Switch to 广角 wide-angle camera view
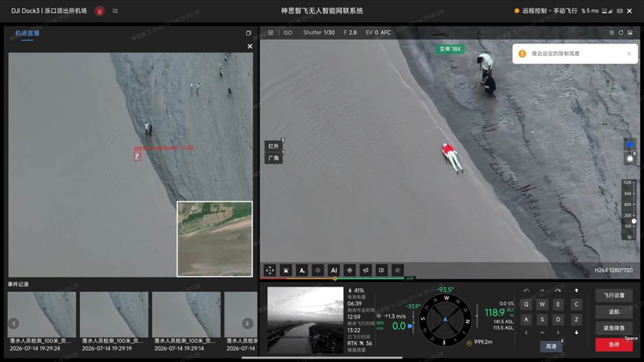This screenshot has width=644, height=362. pyautogui.click(x=273, y=158)
